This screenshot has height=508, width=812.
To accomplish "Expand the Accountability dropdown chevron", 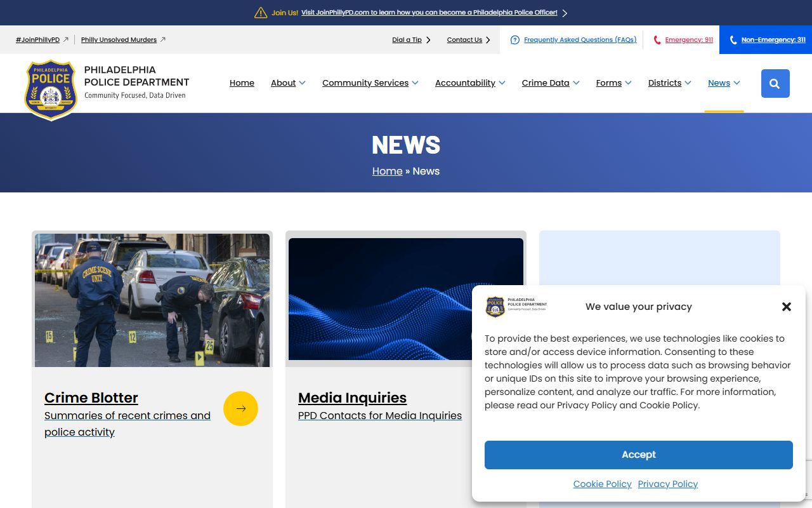I will [502, 83].
